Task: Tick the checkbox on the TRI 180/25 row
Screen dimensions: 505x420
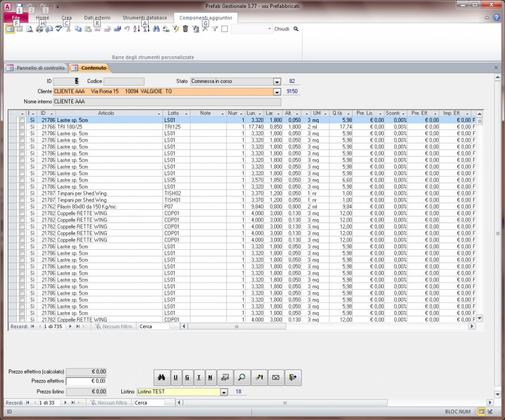Action: 22,127
